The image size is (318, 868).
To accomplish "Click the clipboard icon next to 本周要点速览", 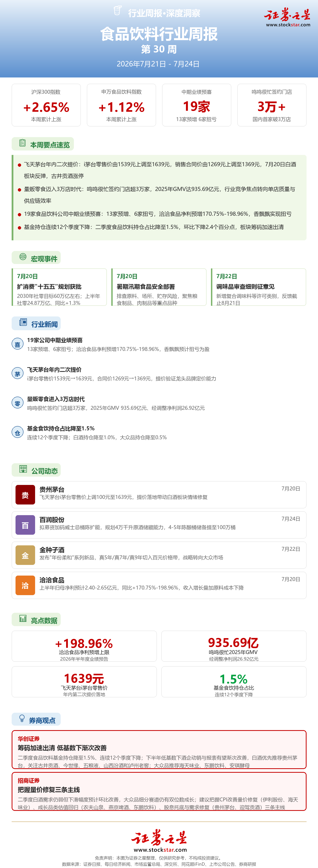I will coord(22,143).
